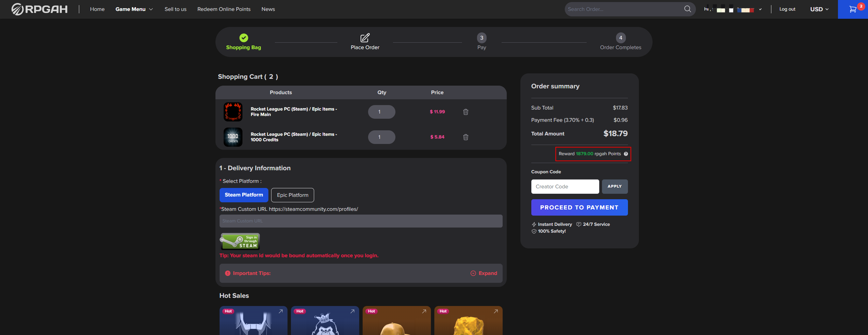Open Rocket League Fire Main product link

point(294,112)
